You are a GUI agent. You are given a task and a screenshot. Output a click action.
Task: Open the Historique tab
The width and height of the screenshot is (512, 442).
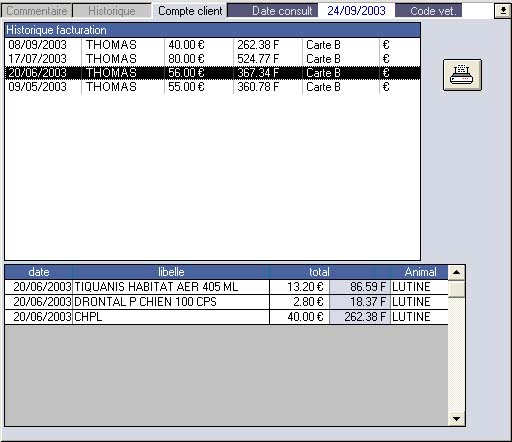[112, 11]
